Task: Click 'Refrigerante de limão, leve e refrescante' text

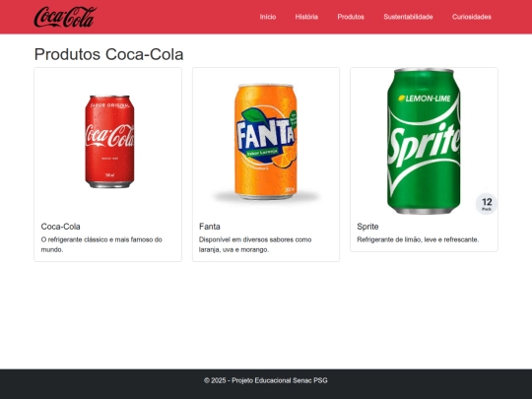Action: tap(418, 239)
